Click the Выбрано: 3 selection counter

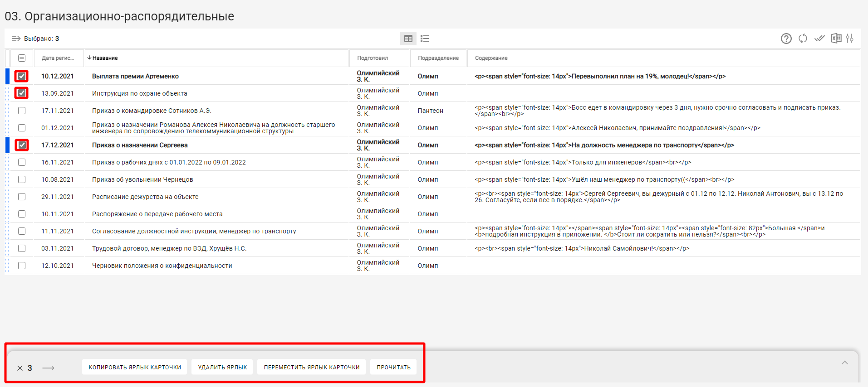(x=41, y=39)
